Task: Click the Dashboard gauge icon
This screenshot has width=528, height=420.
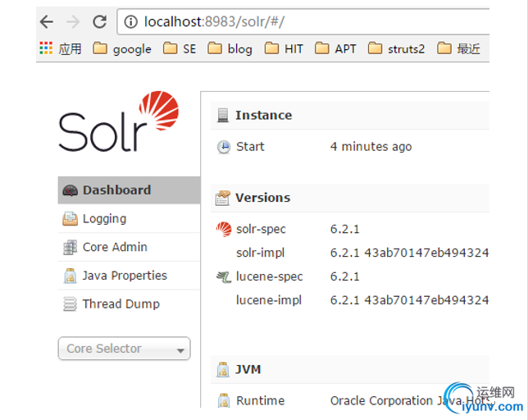Action: click(x=70, y=190)
